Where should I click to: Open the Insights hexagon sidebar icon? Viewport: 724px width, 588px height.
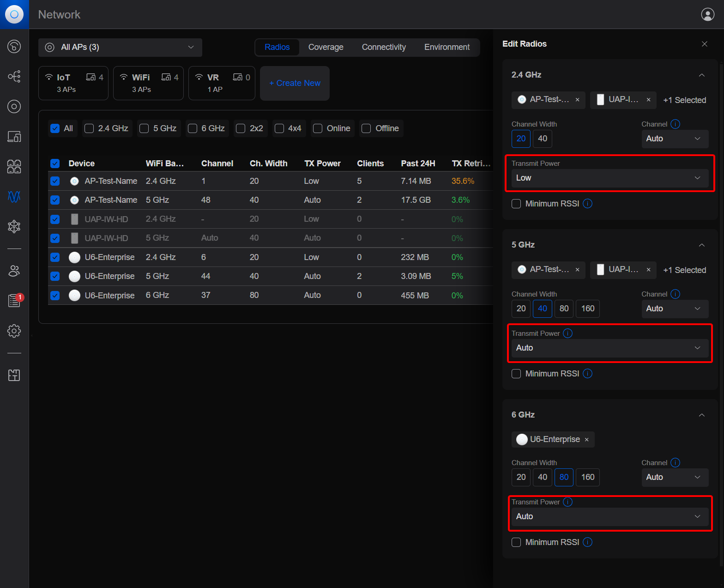coord(14,226)
